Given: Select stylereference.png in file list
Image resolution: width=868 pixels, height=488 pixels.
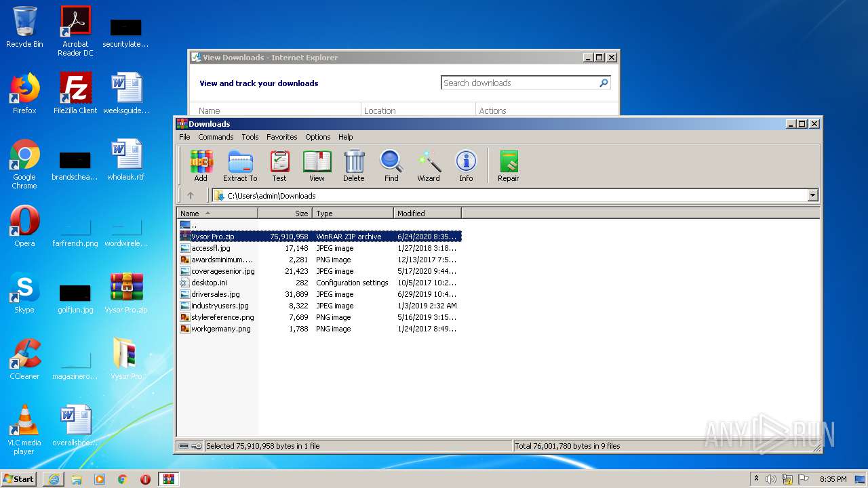Looking at the screenshot, I should [x=319, y=317].
